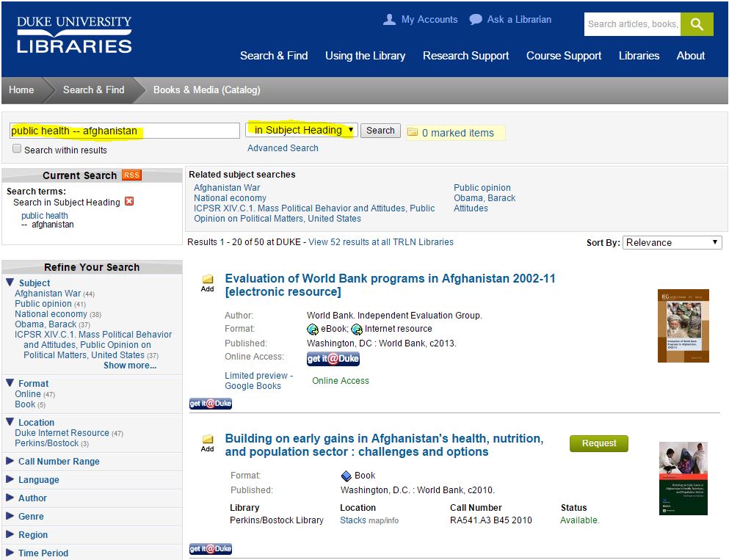Click the eBook format globe icon
Viewport: 729px width, 560px height.
(x=313, y=329)
